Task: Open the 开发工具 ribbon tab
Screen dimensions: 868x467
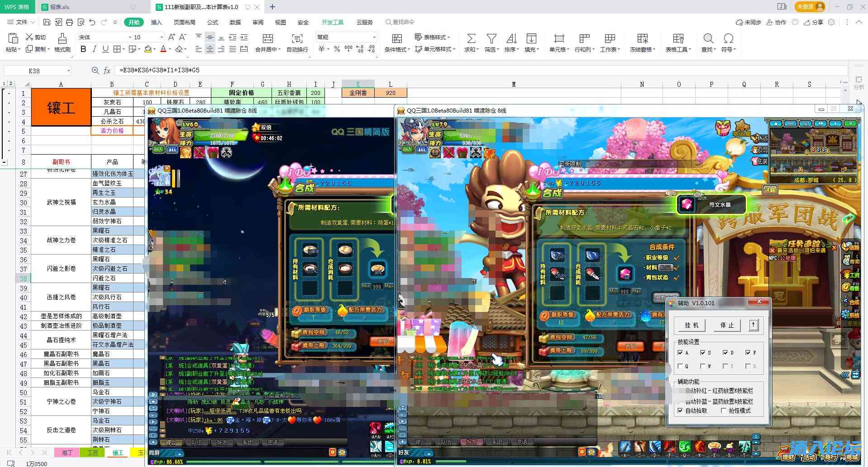Action: tap(333, 22)
